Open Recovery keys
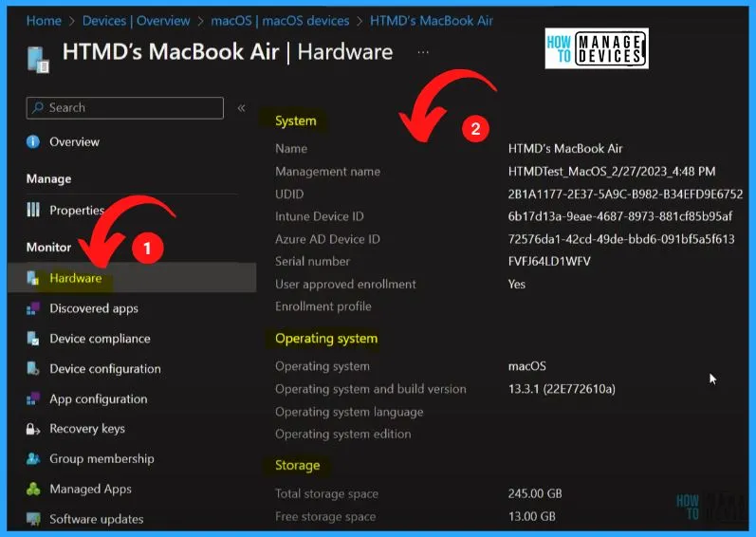The height and width of the screenshot is (537, 756). pyautogui.click(x=87, y=429)
